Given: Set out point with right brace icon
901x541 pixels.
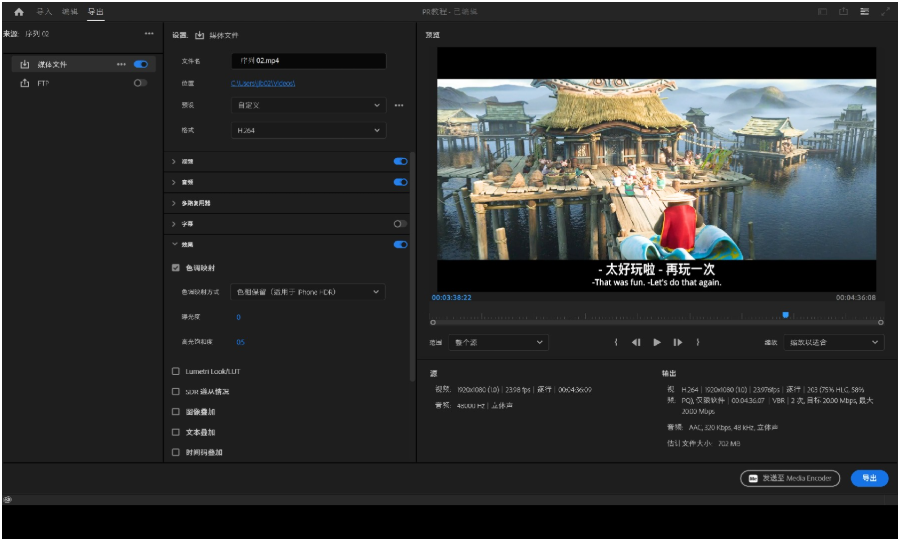Looking at the screenshot, I should [698, 343].
